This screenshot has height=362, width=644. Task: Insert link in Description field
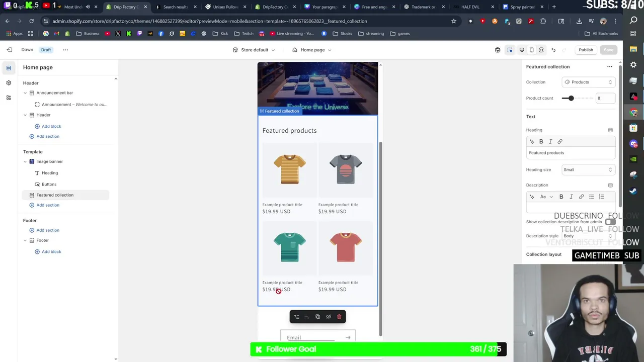click(581, 197)
